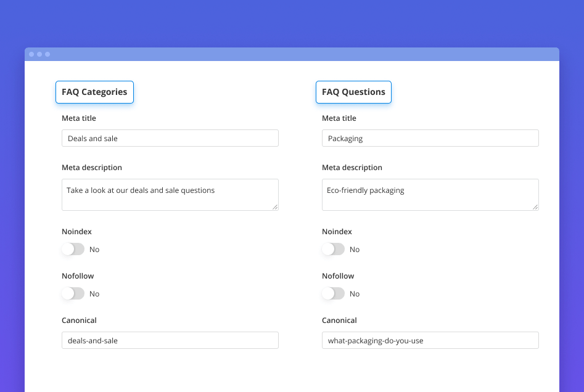Click the FAQ Questions heading tab
This screenshot has height=392, width=584.
click(353, 92)
